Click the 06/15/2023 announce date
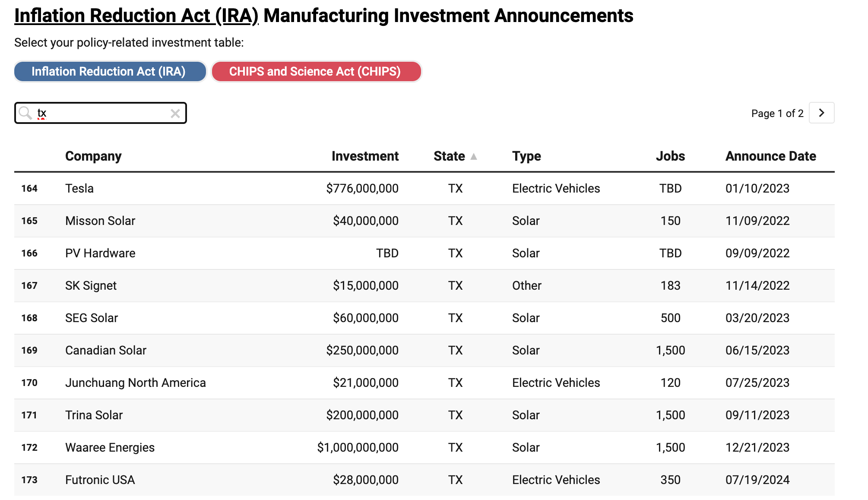 point(757,350)
